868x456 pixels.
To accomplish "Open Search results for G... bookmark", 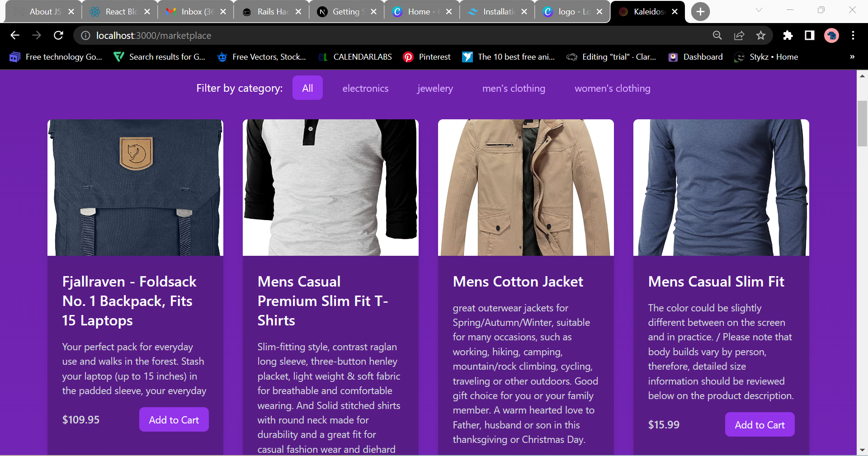I will click(160, 57).
